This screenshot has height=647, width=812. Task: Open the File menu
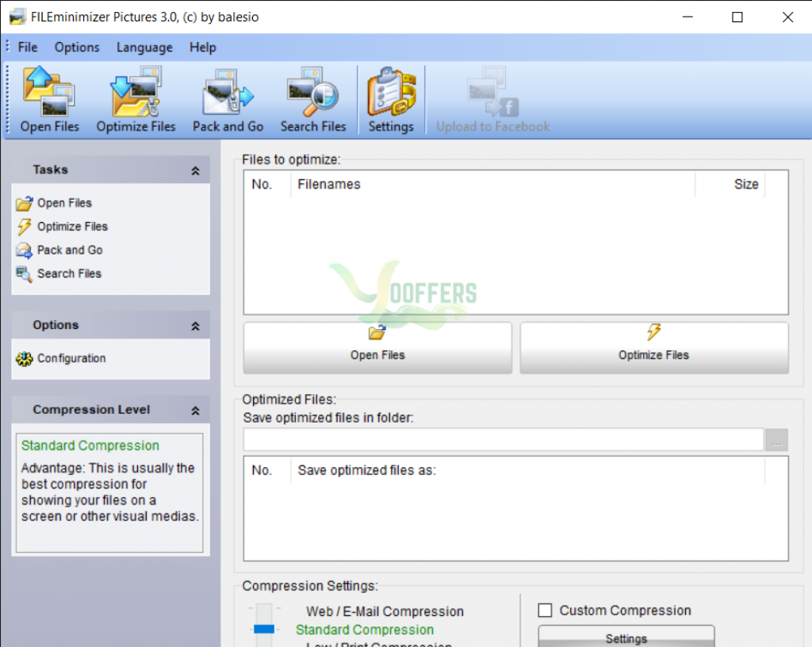click(x=28, y=47)
